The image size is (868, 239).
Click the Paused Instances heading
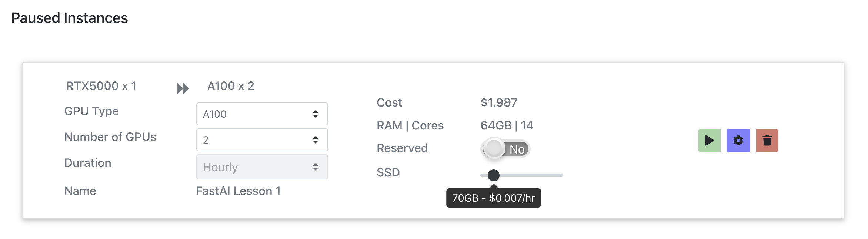pos(70,18)
